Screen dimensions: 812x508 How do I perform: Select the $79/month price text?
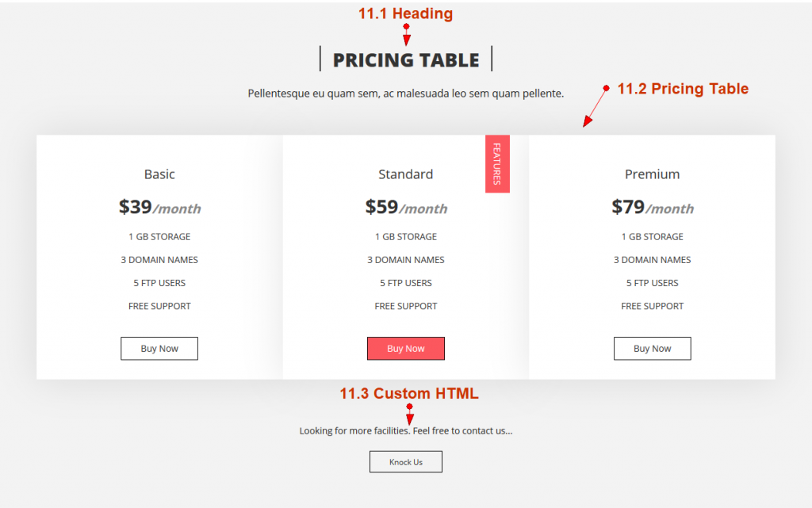[x=652, y=208]
